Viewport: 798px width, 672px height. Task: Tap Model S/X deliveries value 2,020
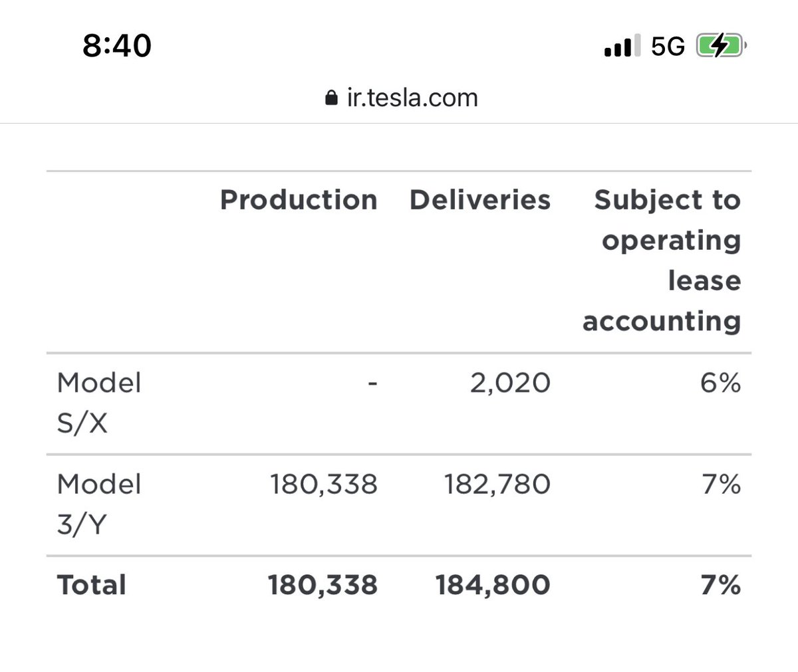pyautogui.click(x=510, y=383)
